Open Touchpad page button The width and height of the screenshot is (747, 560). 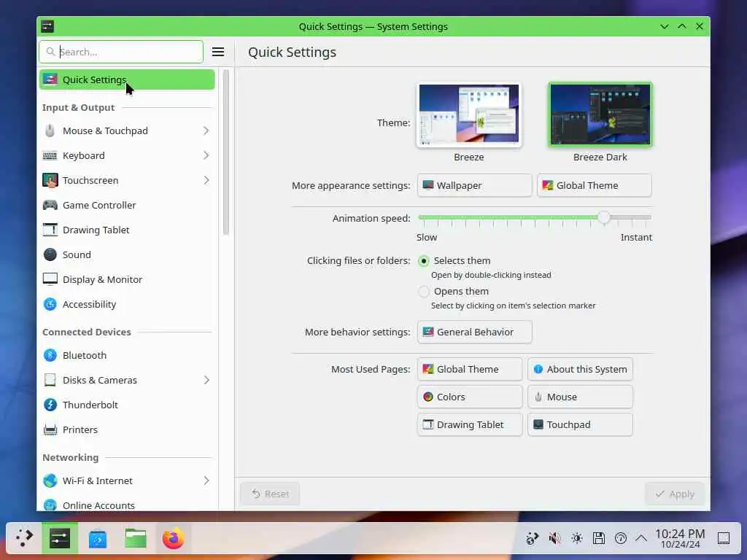(x=580, y=424)
